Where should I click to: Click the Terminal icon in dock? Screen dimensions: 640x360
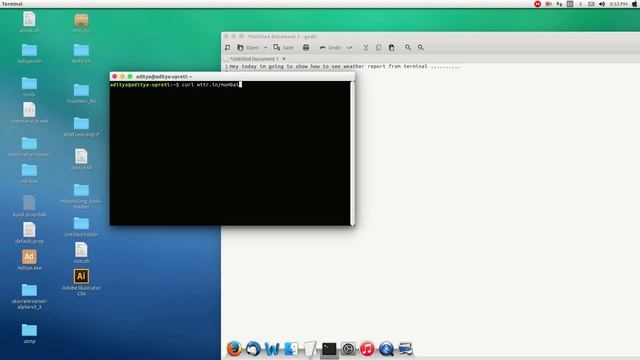(x=329, y=349)
